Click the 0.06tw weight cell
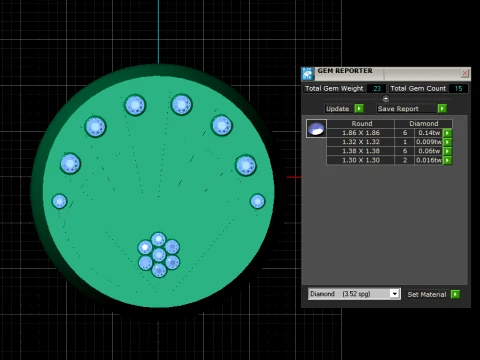The height and width of the screenshot is (360, 480). point(429,151)
